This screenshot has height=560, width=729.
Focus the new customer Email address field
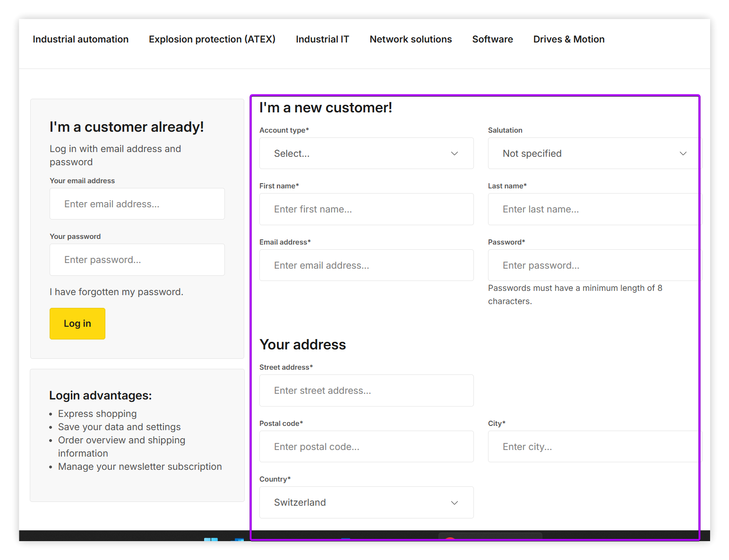[x=366, y=265]
